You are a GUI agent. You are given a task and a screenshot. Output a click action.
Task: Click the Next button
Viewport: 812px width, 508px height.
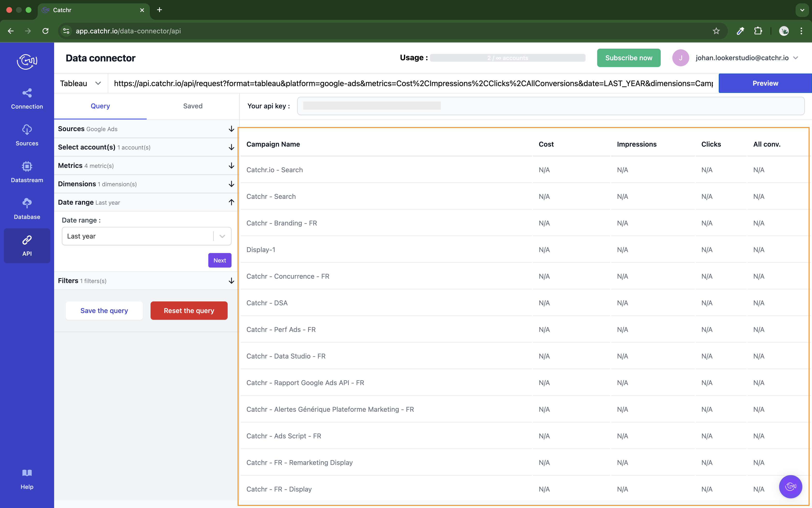point(220,260)
